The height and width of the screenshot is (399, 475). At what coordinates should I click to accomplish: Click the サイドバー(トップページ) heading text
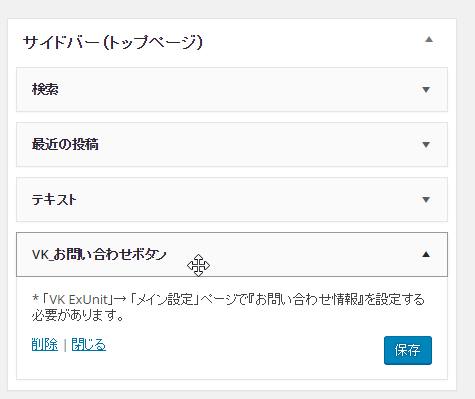click(x=113, y=42)
